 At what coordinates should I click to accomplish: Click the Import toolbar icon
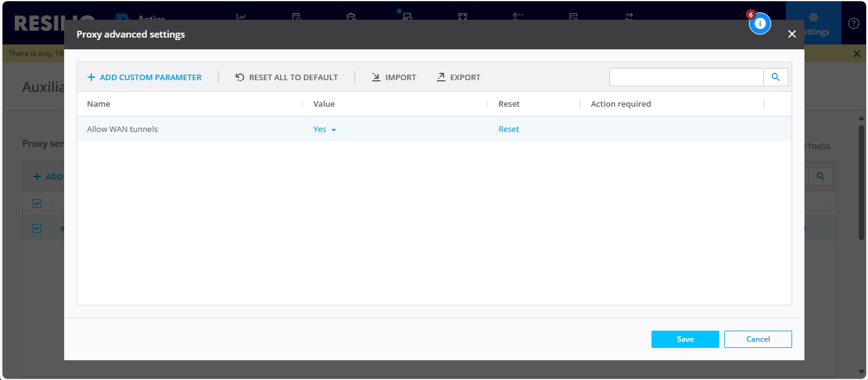pyautogui.click(x=376, y=78)
